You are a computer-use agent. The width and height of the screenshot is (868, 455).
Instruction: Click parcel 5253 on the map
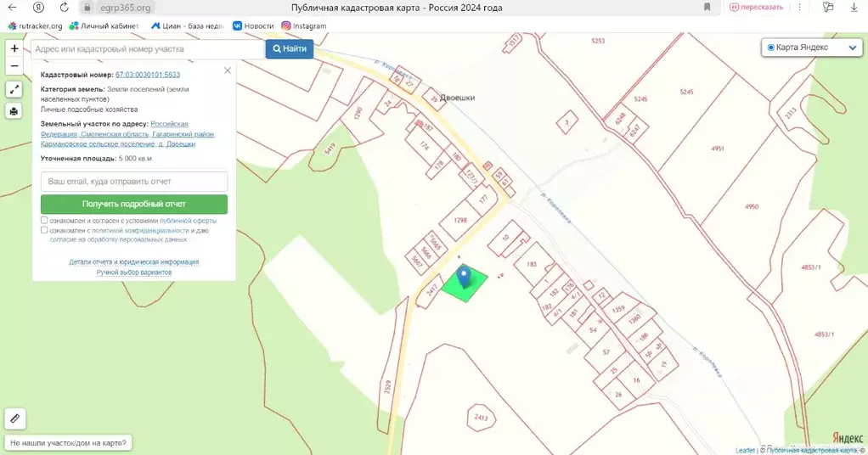pyautogui.click(x=598, y=41)
